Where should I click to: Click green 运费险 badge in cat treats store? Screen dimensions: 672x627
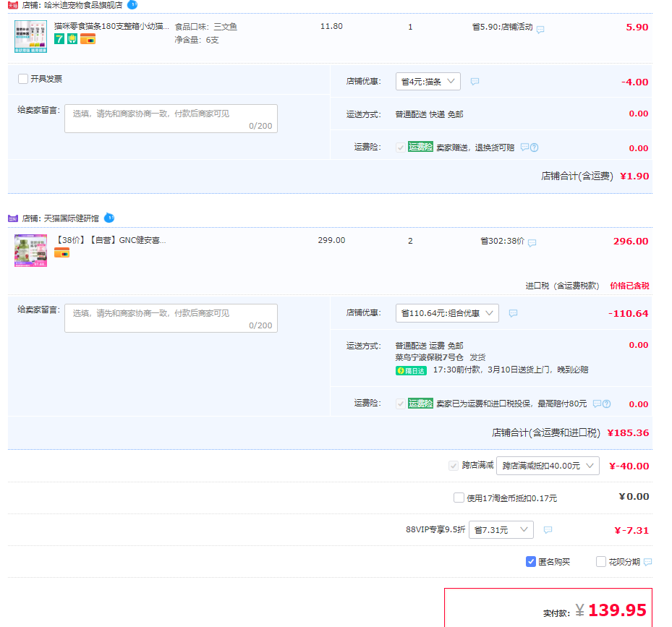coord(420,147)
